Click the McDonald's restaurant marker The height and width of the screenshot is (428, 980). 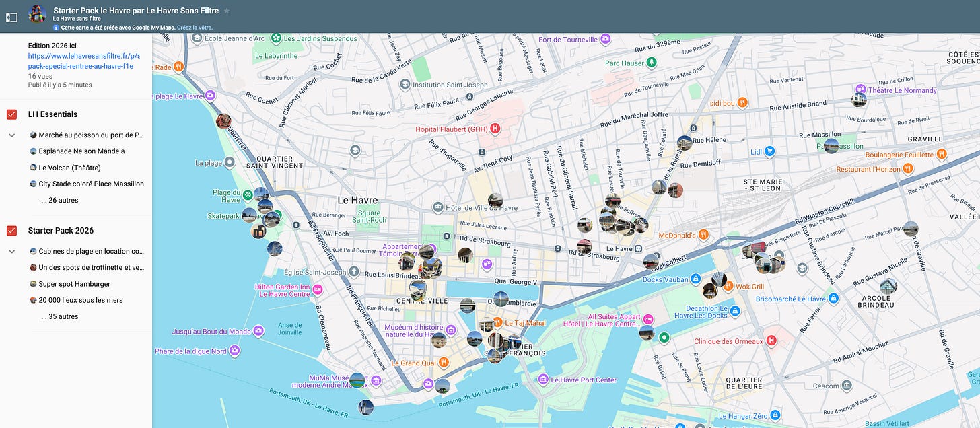(x=703, y=235)
